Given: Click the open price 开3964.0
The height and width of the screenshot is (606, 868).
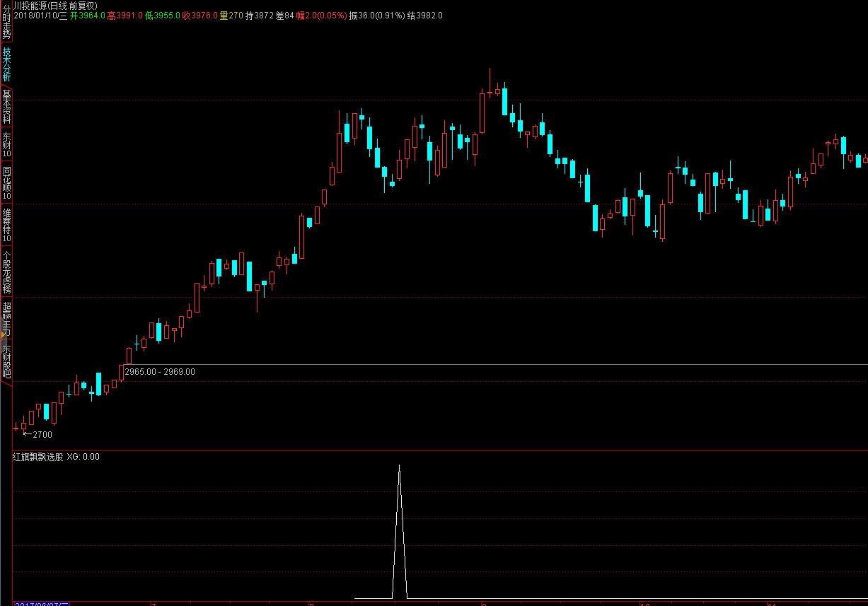Looking at the screenshot, I should 88,15.
